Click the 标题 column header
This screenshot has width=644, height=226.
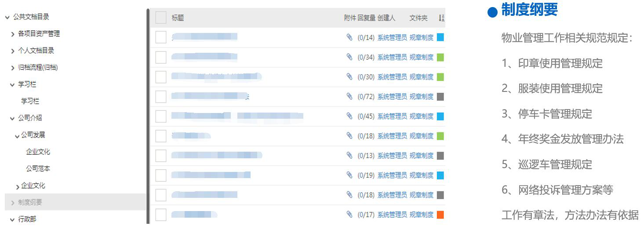click(178, 18)
